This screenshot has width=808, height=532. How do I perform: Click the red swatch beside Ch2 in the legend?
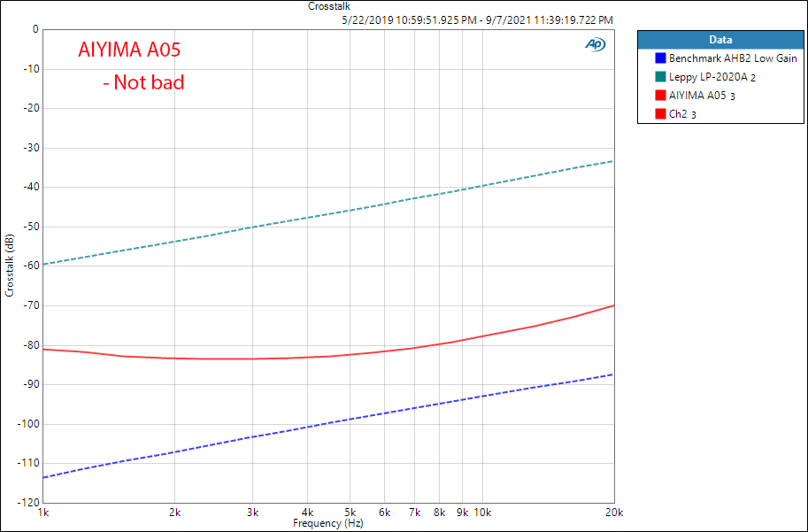tap(660, 114)
